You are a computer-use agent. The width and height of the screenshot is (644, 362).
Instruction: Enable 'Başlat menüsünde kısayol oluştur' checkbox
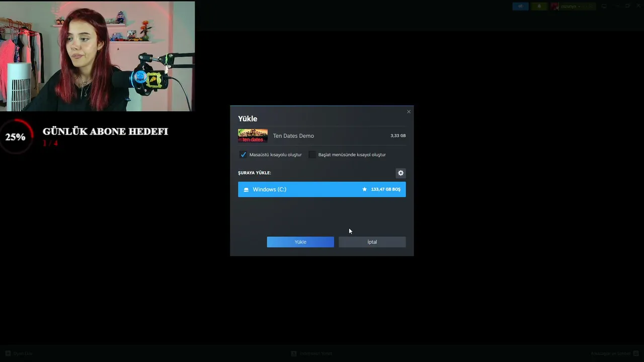click(312, 155)
